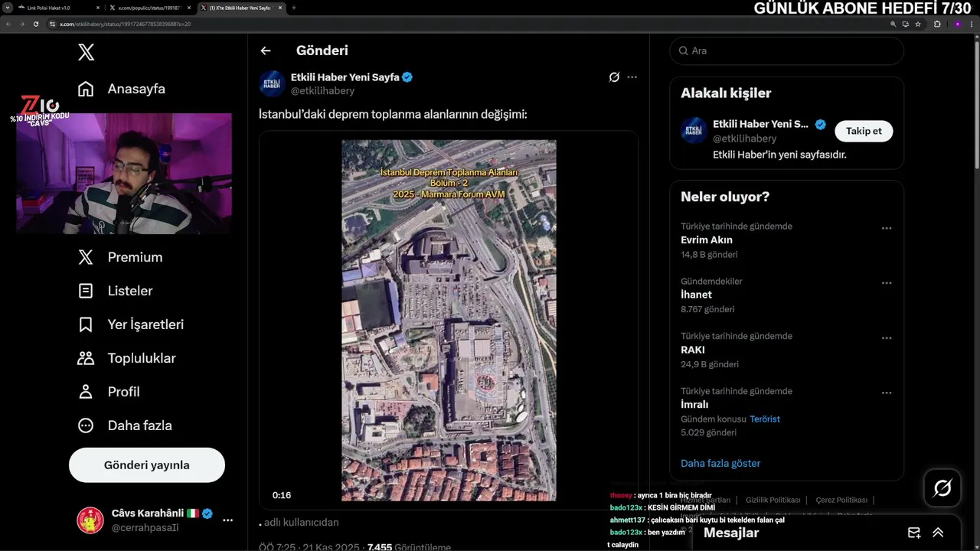Open options for İmralı trend
Image resolution: width=980 pixels, height=551 pixels.
point(887,393)
